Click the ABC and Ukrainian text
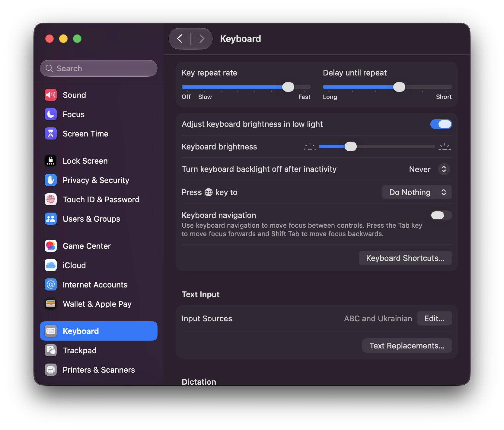 (x=378, y=318)
